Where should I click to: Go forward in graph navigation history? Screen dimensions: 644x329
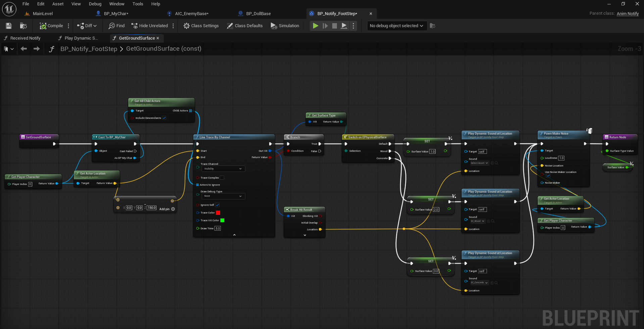(37, 49)
